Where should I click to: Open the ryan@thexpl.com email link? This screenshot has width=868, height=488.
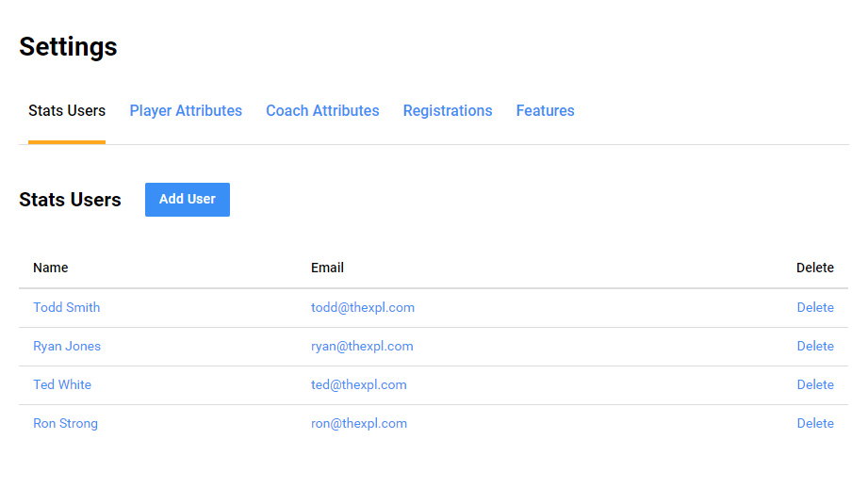[x=362, y=346]
